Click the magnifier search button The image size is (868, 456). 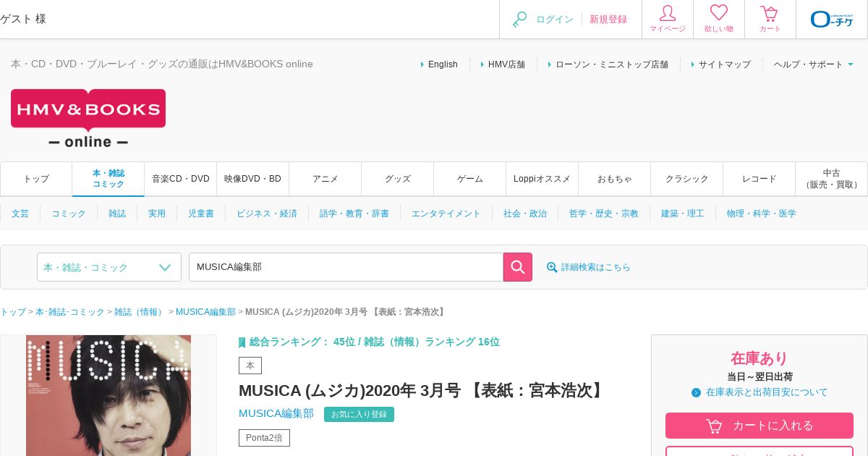(x=518, y=267)
